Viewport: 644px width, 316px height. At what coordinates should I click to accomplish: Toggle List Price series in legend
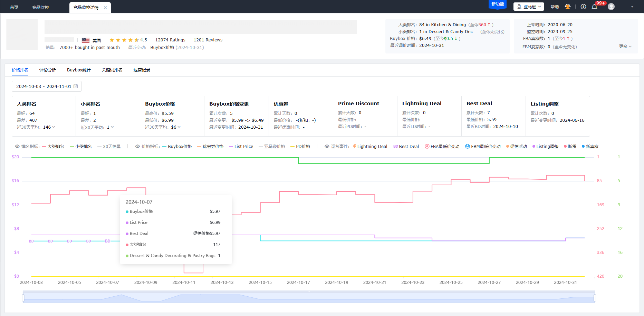[241, 146]
